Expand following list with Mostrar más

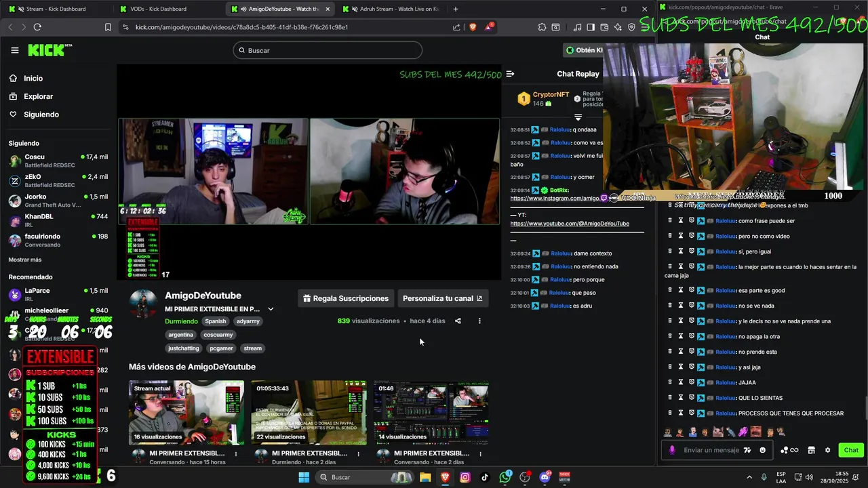point(25,260)
